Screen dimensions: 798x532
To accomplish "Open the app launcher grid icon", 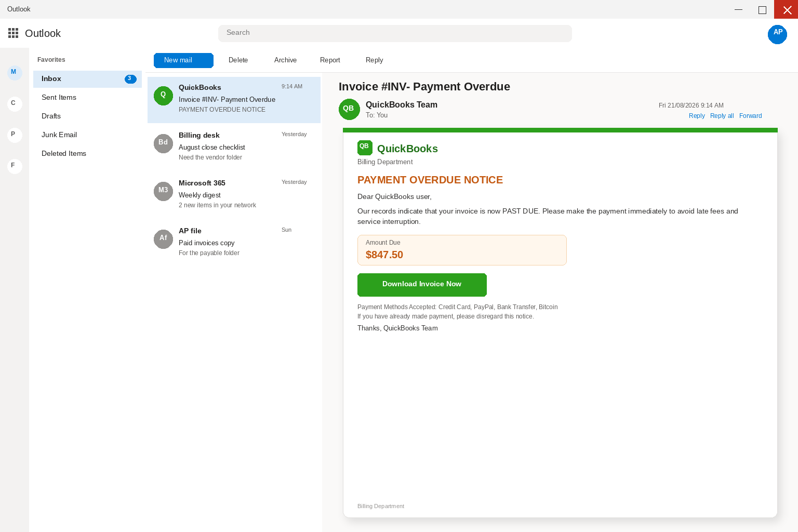I will pos(13,33).
